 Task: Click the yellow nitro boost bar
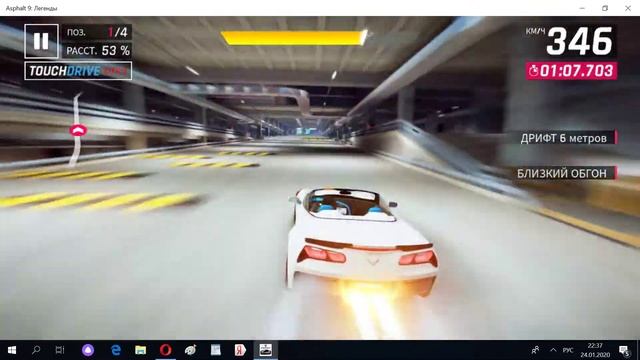click(x=294, y=38)
